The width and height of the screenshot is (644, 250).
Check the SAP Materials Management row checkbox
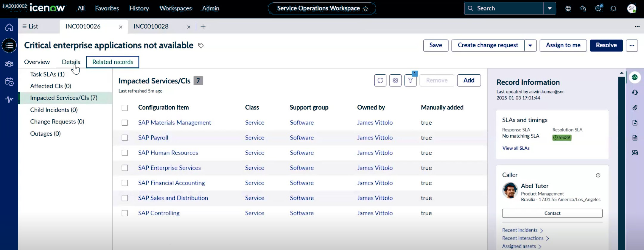pos(125,123)
